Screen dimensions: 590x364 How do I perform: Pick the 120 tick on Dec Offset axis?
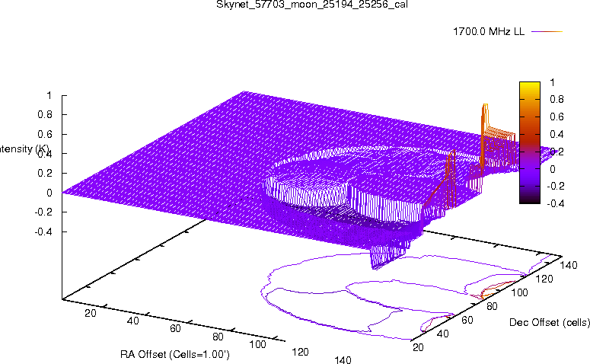(x=544, y=279)
